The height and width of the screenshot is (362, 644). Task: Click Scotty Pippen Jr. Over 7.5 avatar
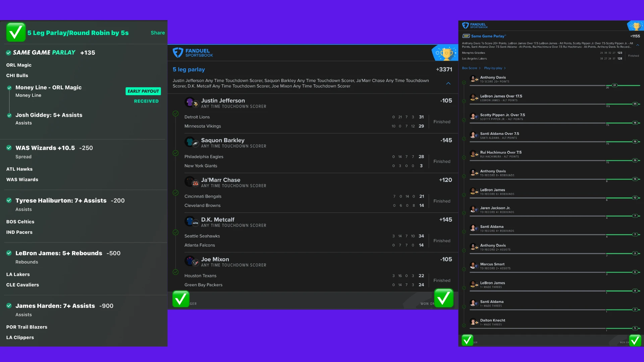coord(474,117)
